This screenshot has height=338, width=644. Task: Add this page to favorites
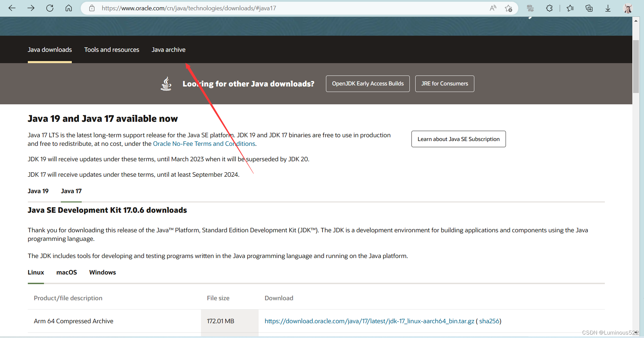pos(509,8)
